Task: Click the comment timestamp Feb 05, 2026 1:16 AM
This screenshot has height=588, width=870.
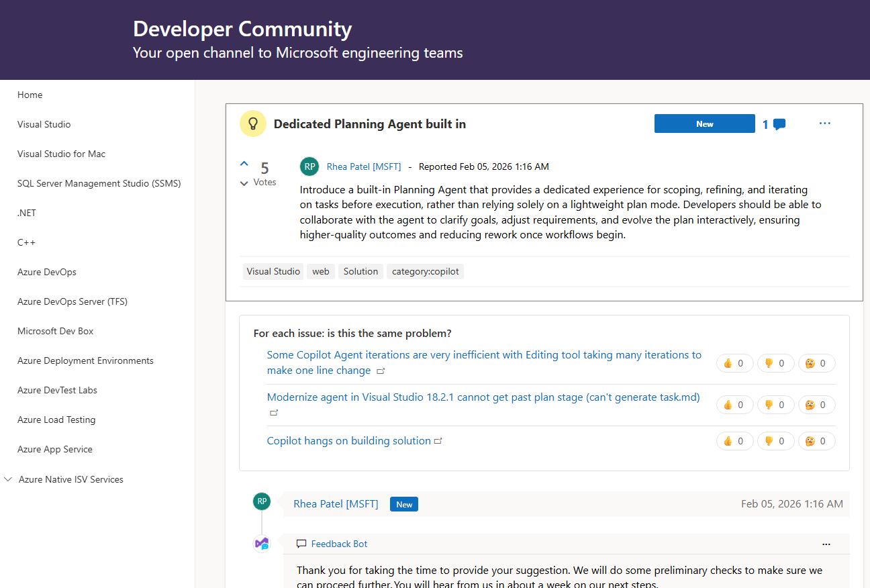Action: [792, 503]
